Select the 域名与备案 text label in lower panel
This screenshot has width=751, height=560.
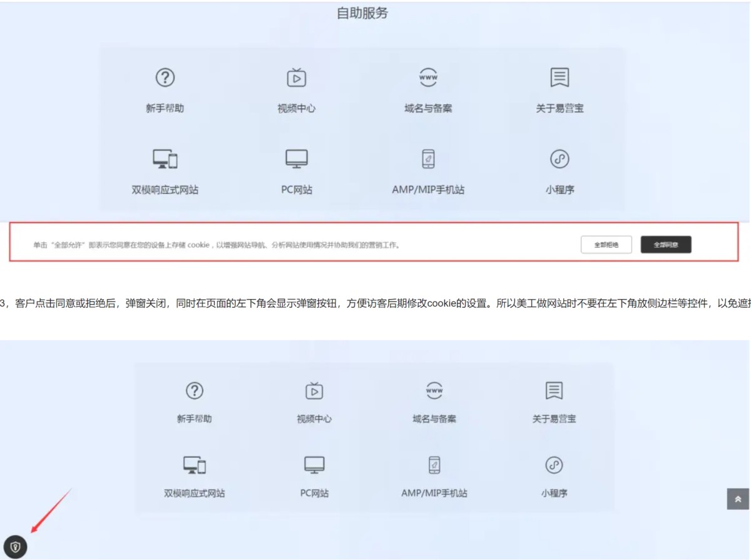[434, 419]
